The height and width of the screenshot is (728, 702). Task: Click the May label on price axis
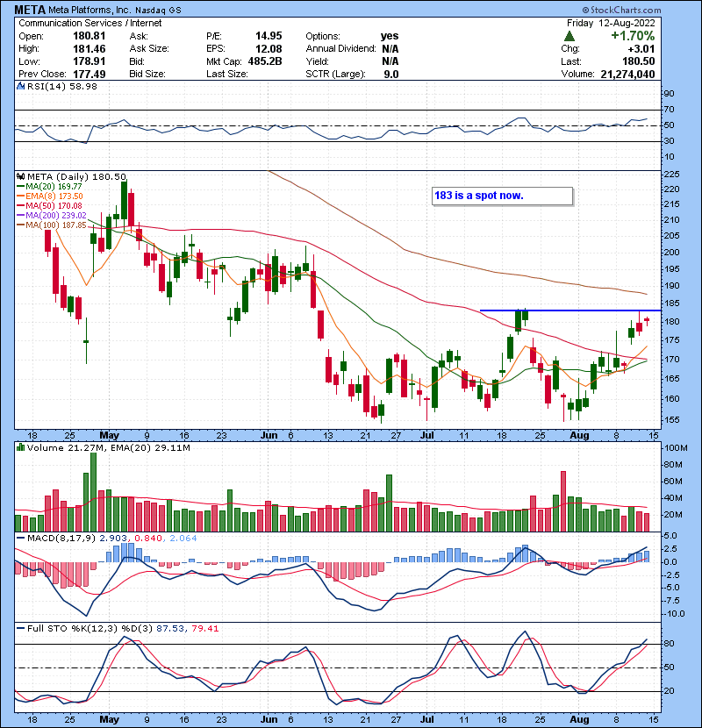109,436
